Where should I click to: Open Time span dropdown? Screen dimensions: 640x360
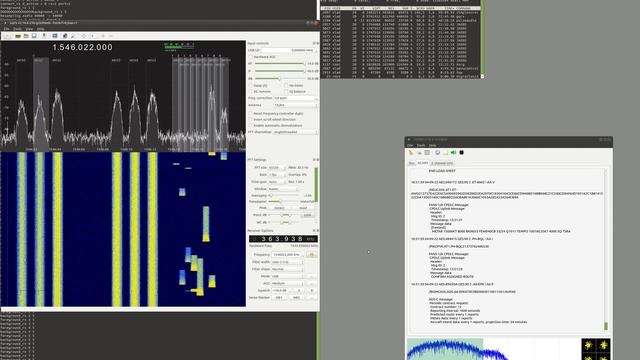(x=277, y=182)
